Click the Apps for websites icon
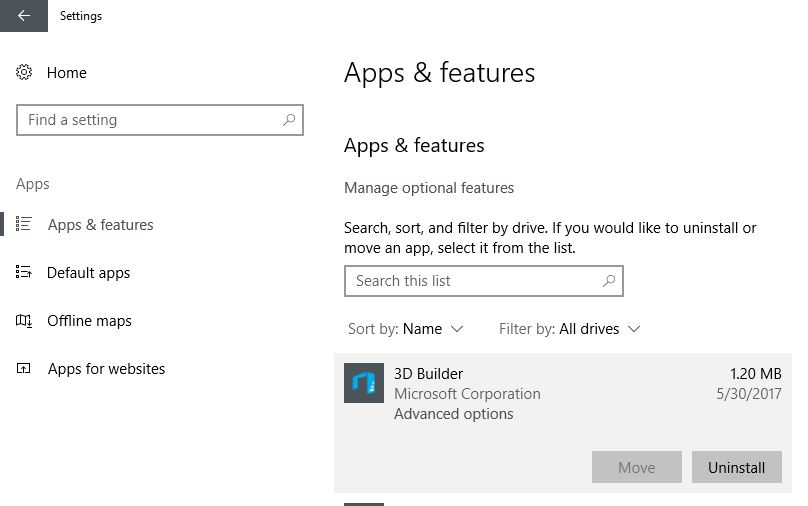 click(24, 368)
